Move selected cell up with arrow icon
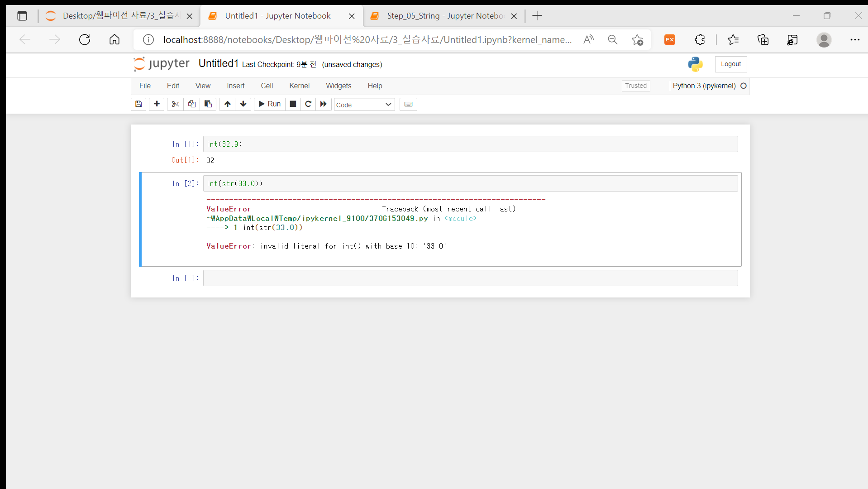The image size is (868, 489). [227, 104]
